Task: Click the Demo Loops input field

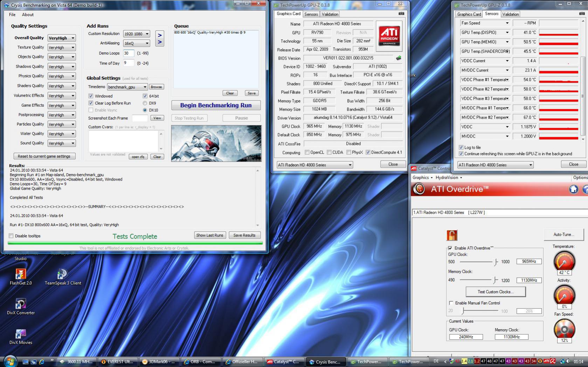Action: (x=129, y=53)
